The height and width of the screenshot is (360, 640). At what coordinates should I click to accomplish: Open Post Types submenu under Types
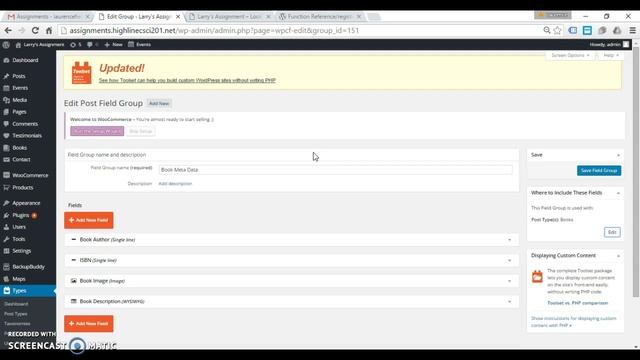coord(16,314)
